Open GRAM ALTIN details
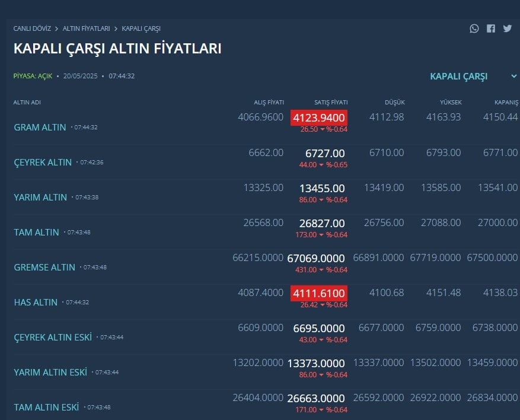Screen dimensions: 520x420 click(40, 128)
